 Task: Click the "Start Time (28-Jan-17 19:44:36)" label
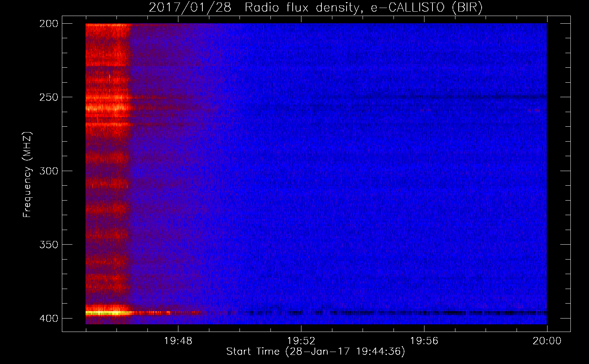316,352
